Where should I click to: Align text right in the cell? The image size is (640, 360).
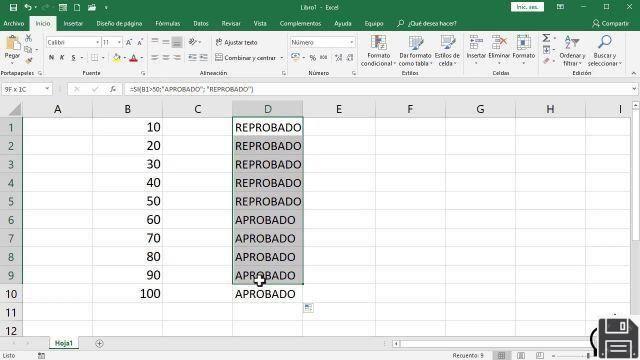177,58
